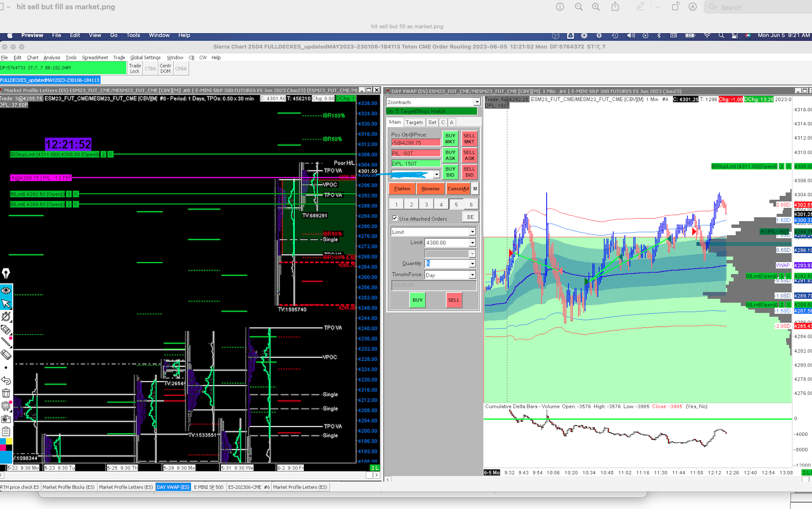Toggle the Use Attached Orders checkbox

(395, 218)
